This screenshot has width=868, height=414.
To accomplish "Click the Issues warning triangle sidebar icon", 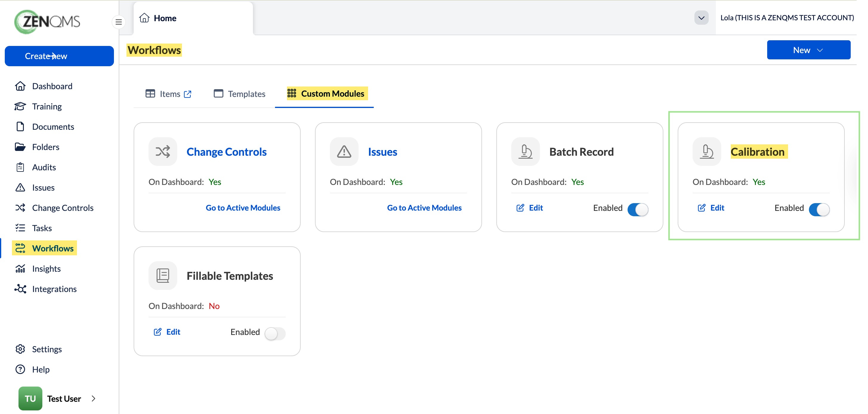I will coord(20,187).
